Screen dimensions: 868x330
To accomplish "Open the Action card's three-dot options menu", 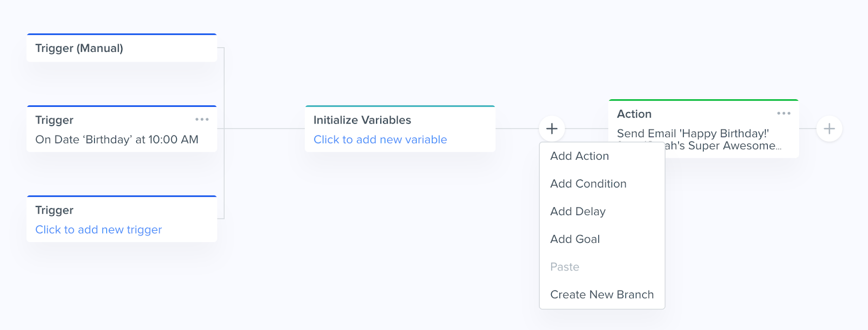I will (783, 113).
